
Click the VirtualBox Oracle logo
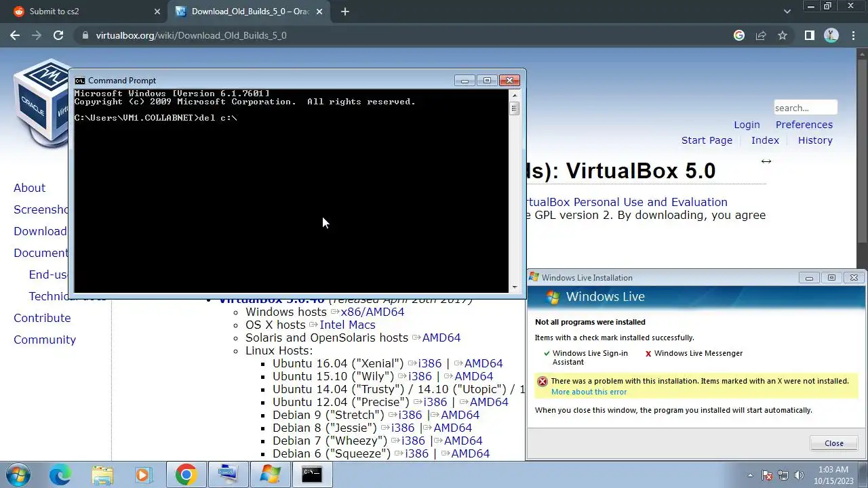pos(41,102)
